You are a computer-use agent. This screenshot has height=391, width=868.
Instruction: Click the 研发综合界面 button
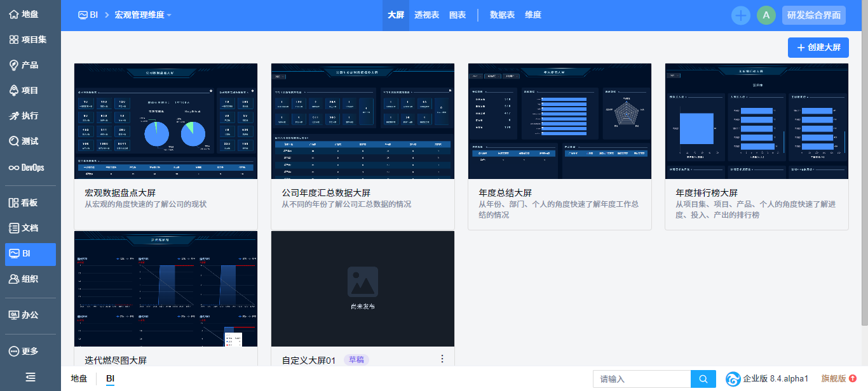[813, 15]
